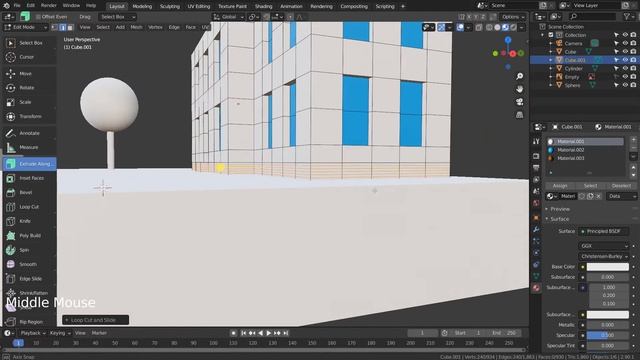Activate the Transform tool
Screen dimensions: 640x360
tap(29, 116)
